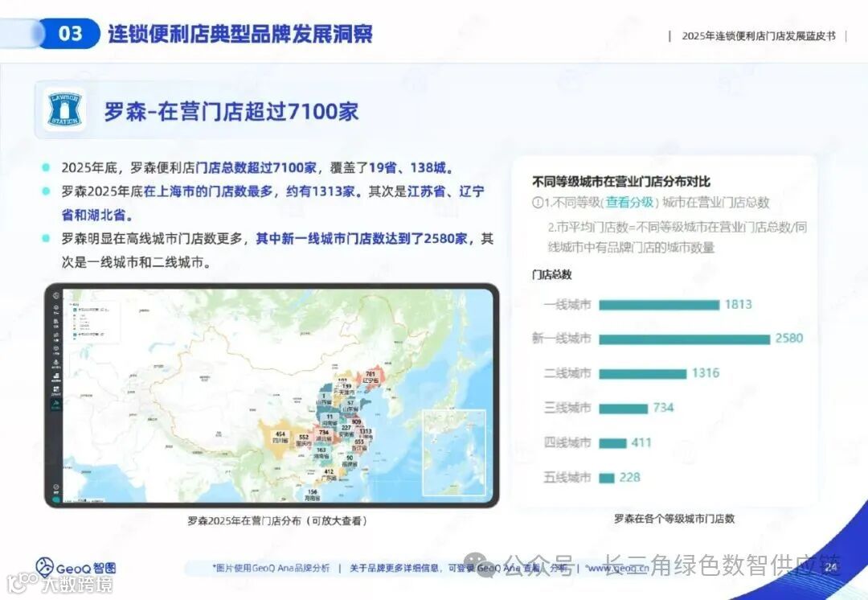The height and width of the screenshot is (600, 868).
Task: Click the WeChat icon beside 公众号
Action: [477, 566]
